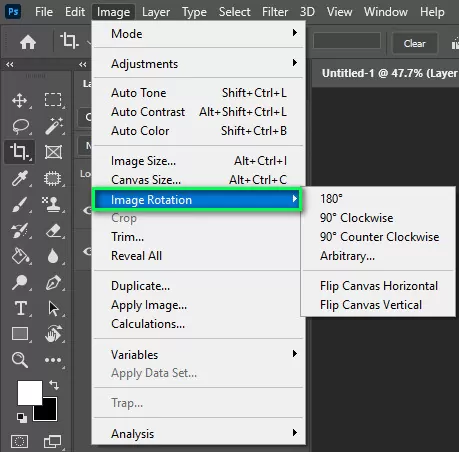459x452 pixels.
Task: Choose Arbitrary rotation option
Action: (x=378, y=256)
